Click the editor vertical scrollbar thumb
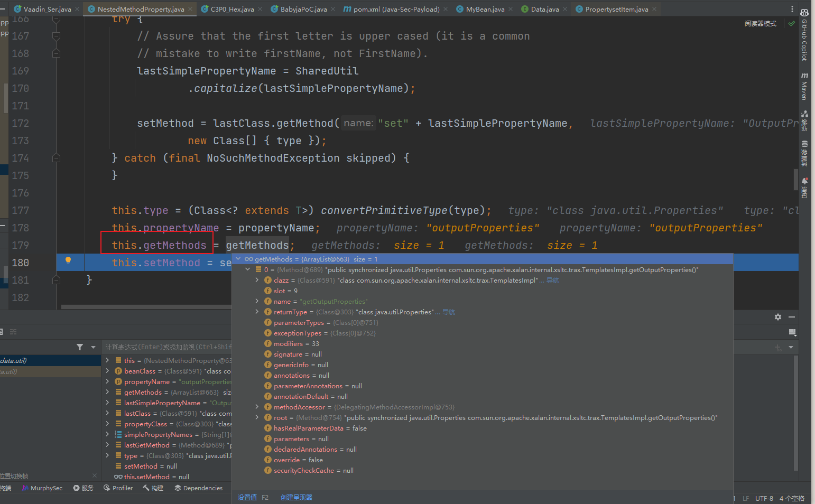Screen dimensions: 815x504 795,180
